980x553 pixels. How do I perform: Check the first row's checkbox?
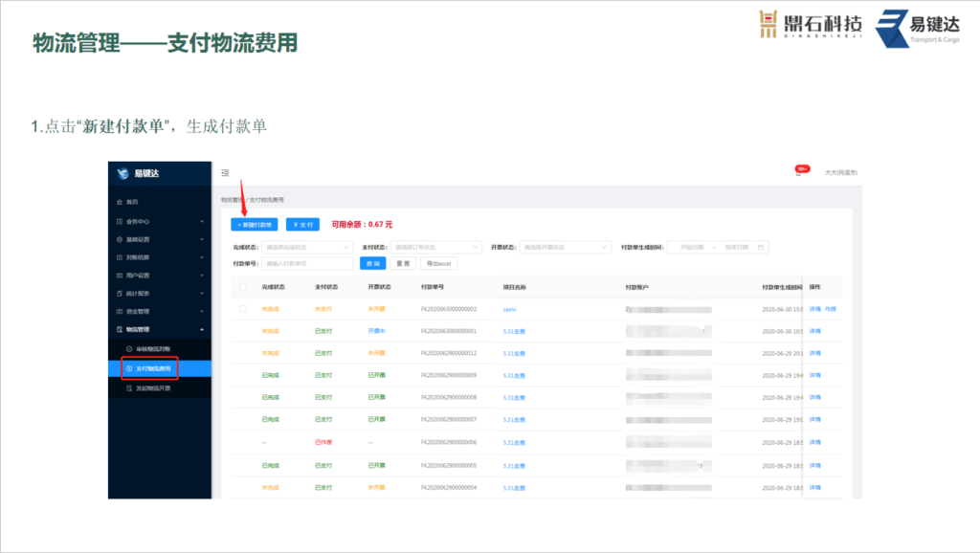(242, 309)
